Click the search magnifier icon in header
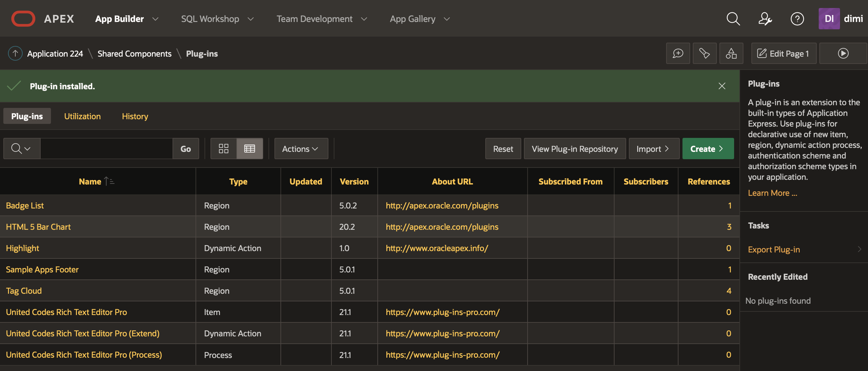 click(733, 19)
